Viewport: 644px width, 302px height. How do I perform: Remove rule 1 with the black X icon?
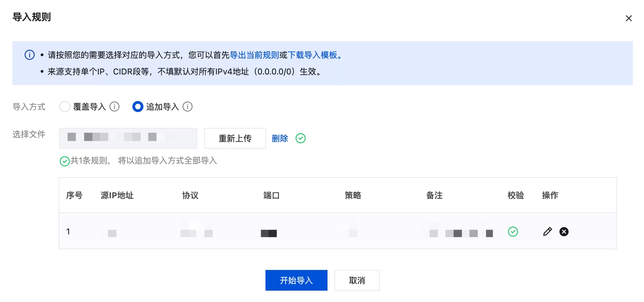click(x=564, y=232)
